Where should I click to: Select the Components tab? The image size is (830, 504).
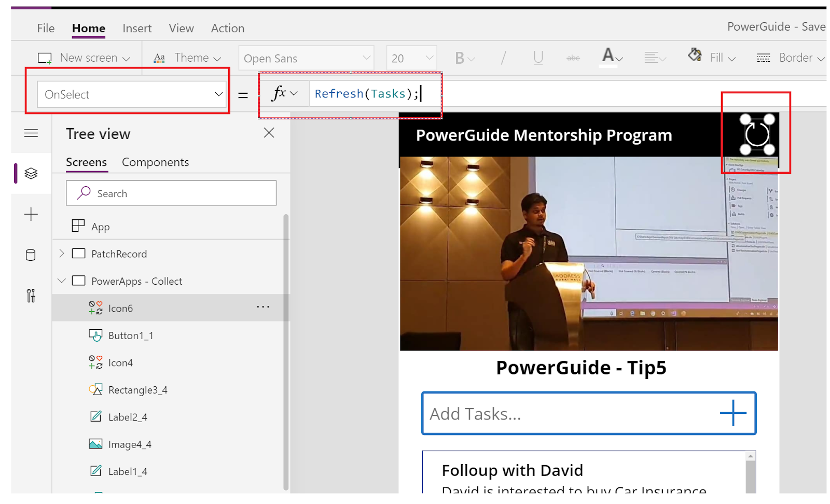coord(156,162)
